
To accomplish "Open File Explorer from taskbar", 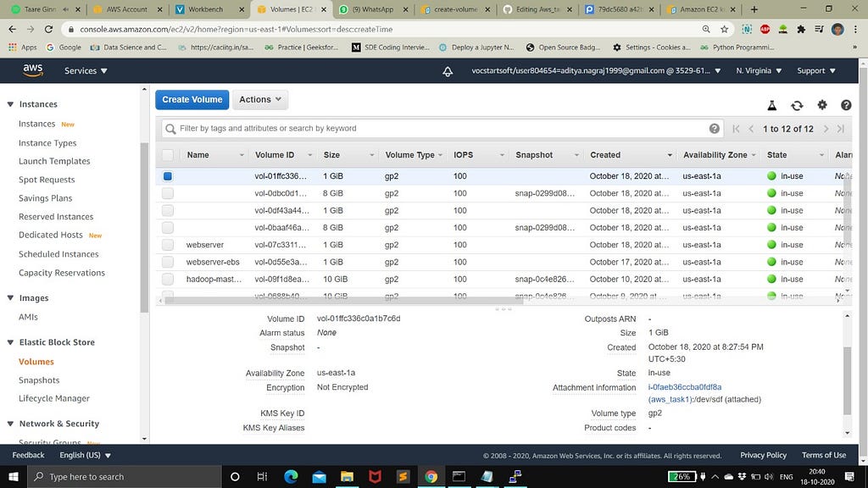I will (x=347, y=476).
